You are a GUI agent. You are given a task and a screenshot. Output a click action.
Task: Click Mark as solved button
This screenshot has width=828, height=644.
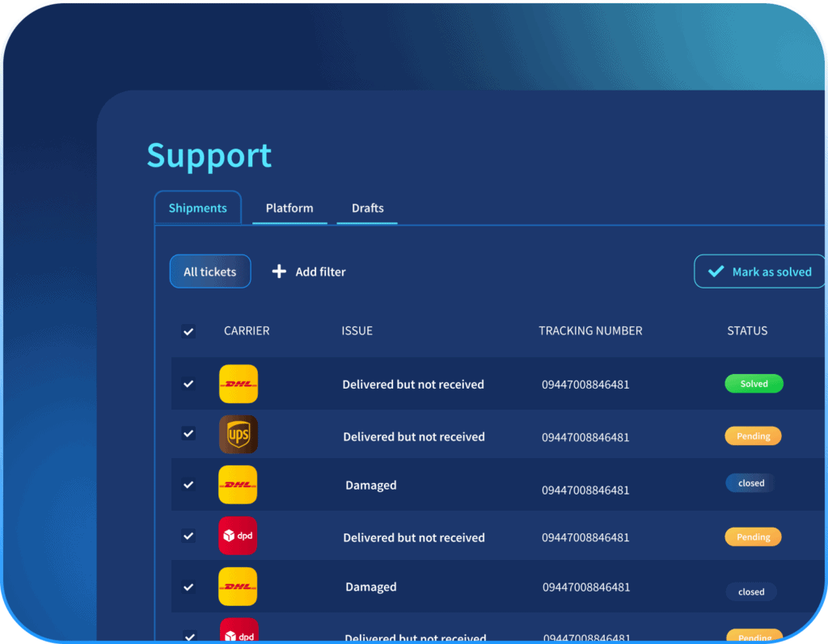coord(759,271)
